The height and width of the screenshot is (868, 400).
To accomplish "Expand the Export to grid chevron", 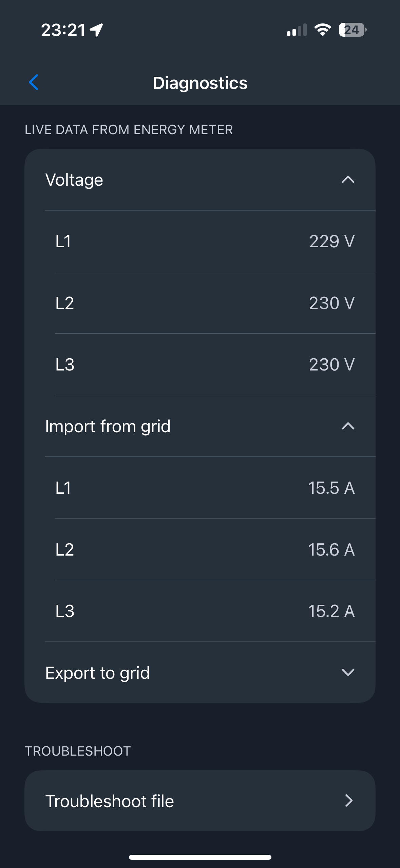I will pos(348,672).
